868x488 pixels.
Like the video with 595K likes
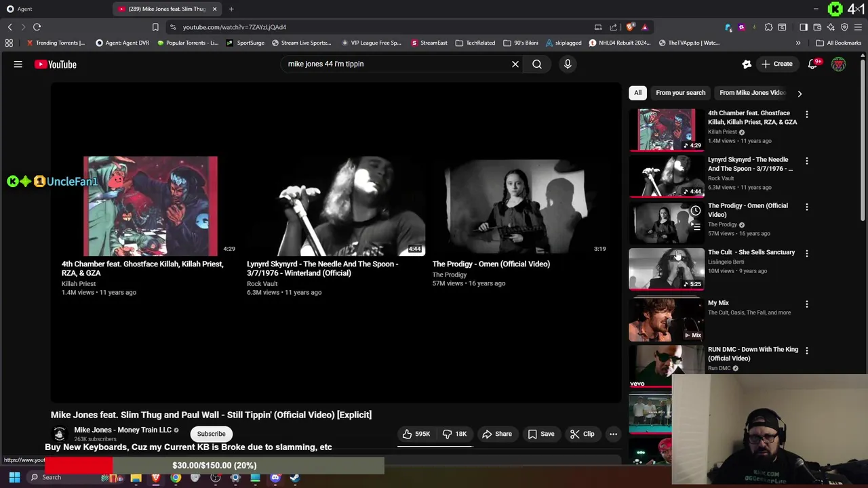[x=416, y=434]
